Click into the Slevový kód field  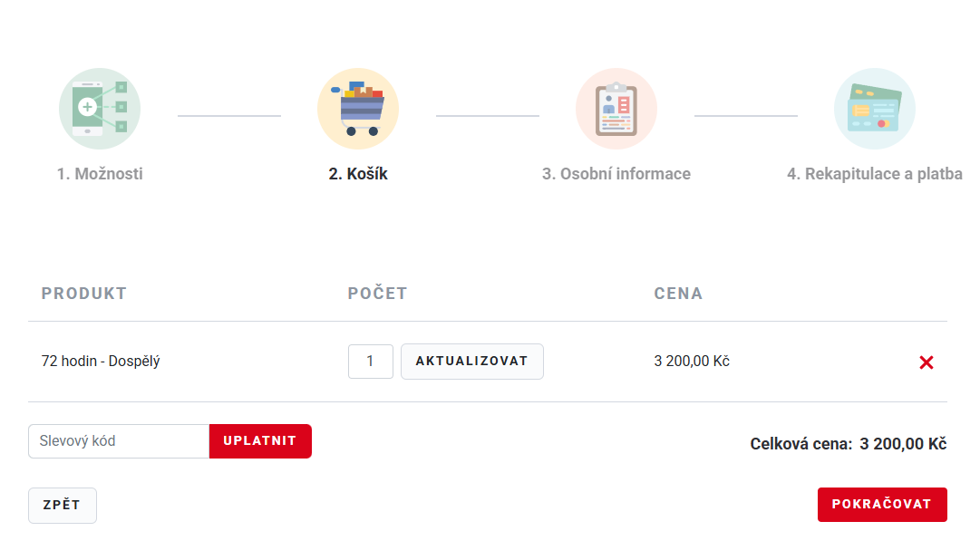pos(119,441)
